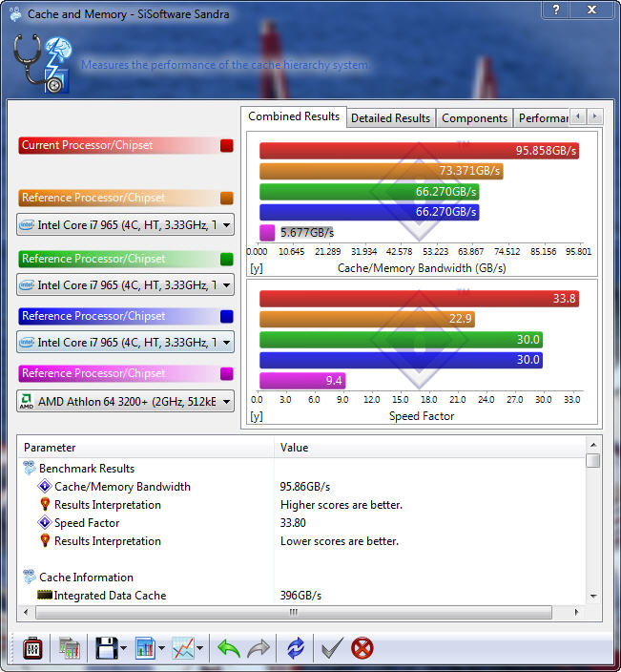The height and width of the screenshot is (672, 621).
Task: Click the 'Higher scores are better.' value
Action: (342, 505)
